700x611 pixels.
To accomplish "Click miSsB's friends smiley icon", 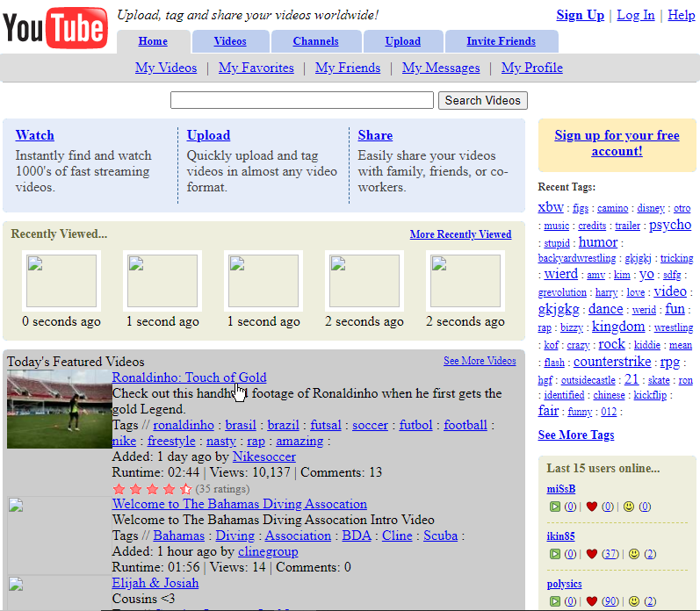I will 629,507.
